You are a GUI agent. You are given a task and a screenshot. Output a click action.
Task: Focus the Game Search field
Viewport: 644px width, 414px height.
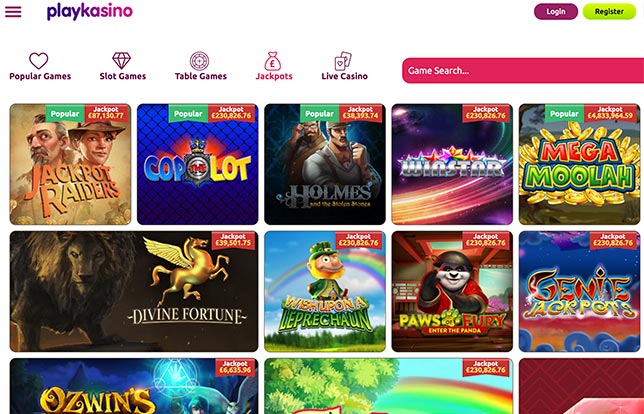(523, 71)
